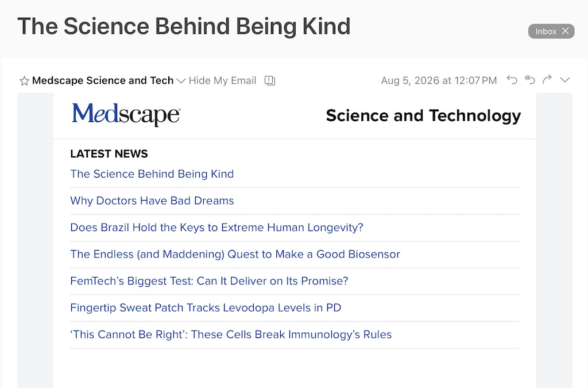Image resolution: width=588 pixels, height=388 pixels.
Task: Click the Hide My Email label
Action: click(x=222, y=80)
